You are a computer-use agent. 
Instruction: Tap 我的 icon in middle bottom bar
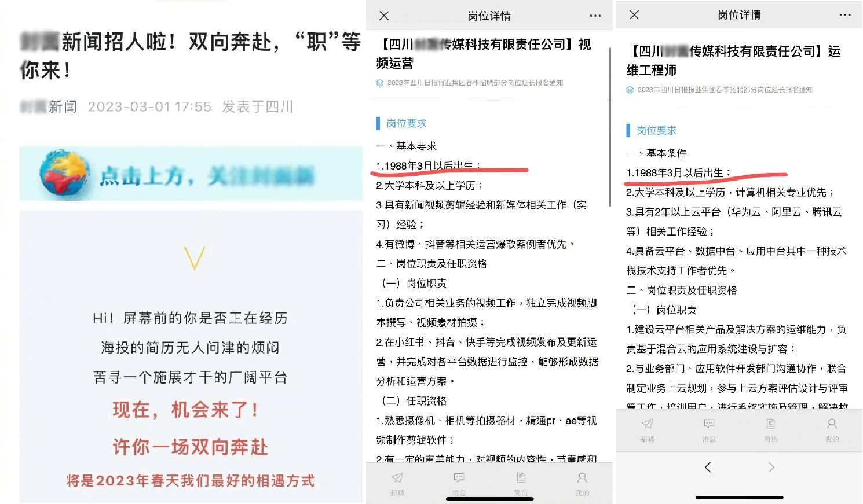point(582,484)
